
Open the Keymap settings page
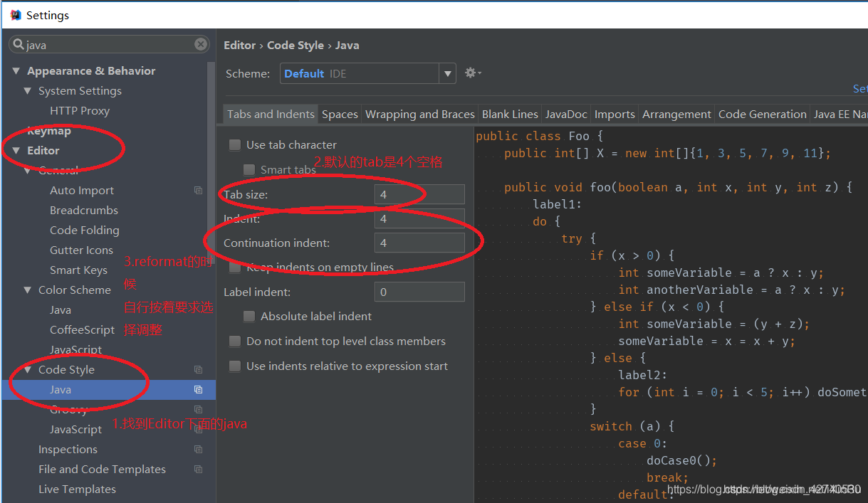pos(49,131)
